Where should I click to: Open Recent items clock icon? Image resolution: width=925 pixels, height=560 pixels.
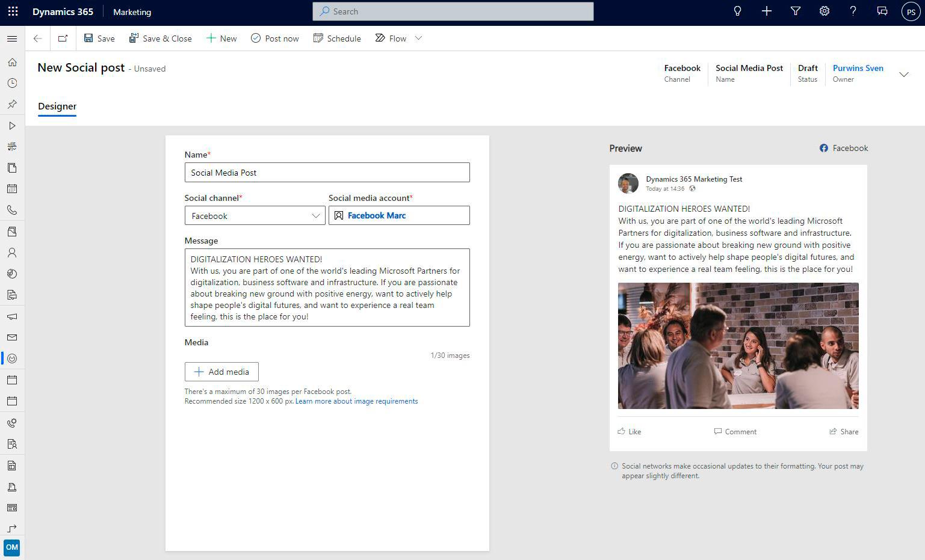[x=12, y=83]
